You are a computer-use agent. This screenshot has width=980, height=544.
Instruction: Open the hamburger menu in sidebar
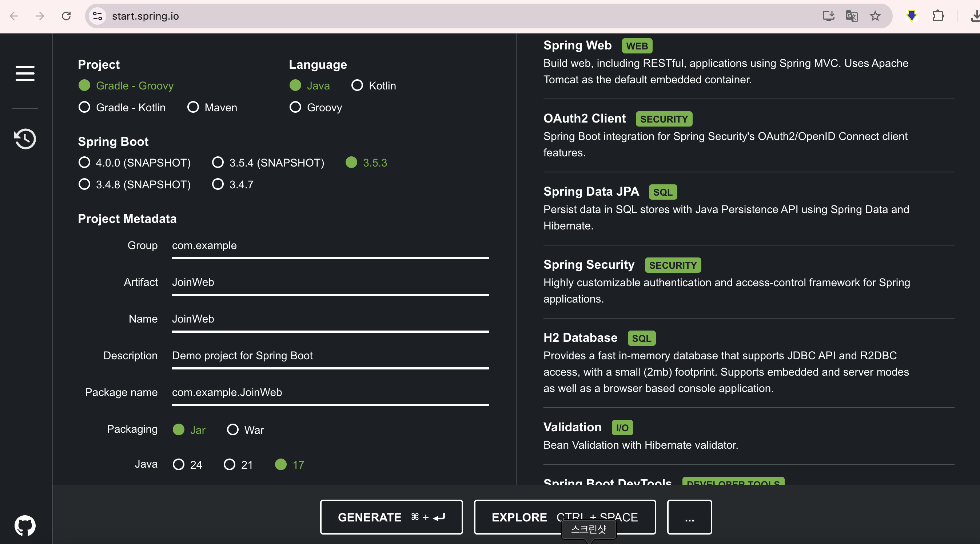pyautogui.click(x=25, y=73)
